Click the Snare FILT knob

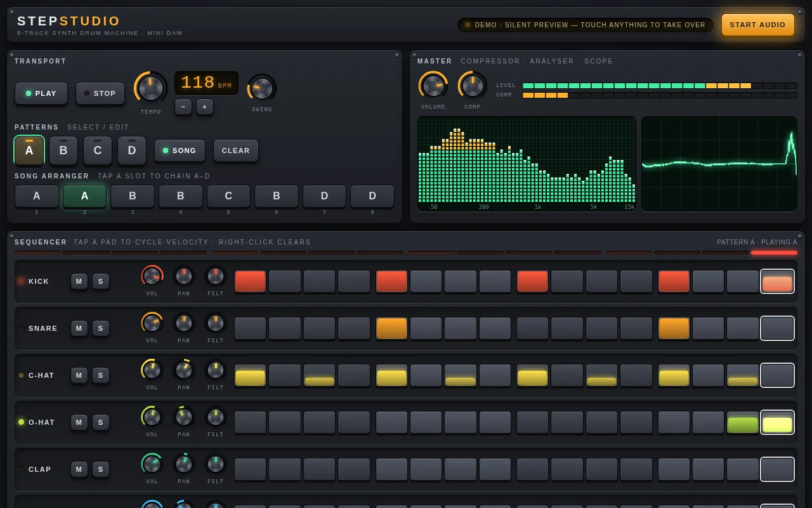[216, 323]
